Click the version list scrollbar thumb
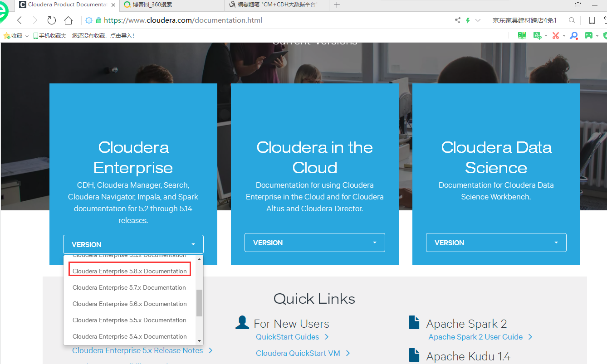 [x=199, y=303]
